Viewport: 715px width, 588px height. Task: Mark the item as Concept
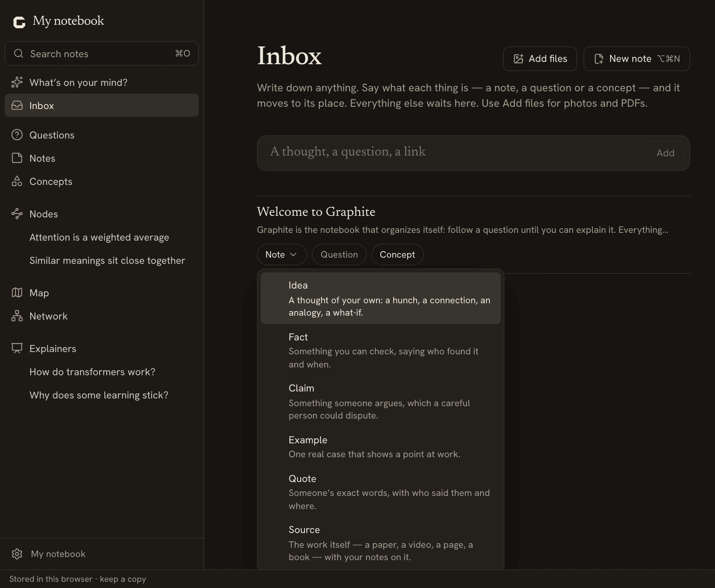tap(397, 255)
